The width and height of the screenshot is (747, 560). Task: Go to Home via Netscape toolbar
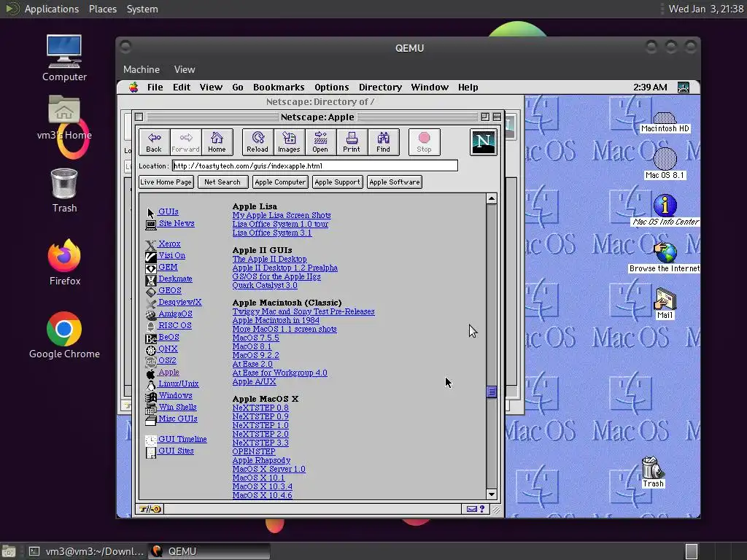point(217,142)
